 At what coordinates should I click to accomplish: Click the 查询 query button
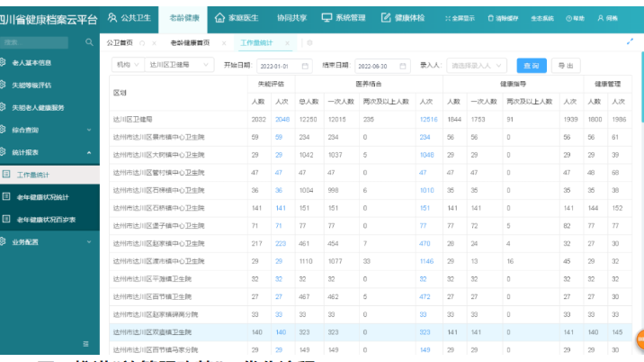click(532, 66)
